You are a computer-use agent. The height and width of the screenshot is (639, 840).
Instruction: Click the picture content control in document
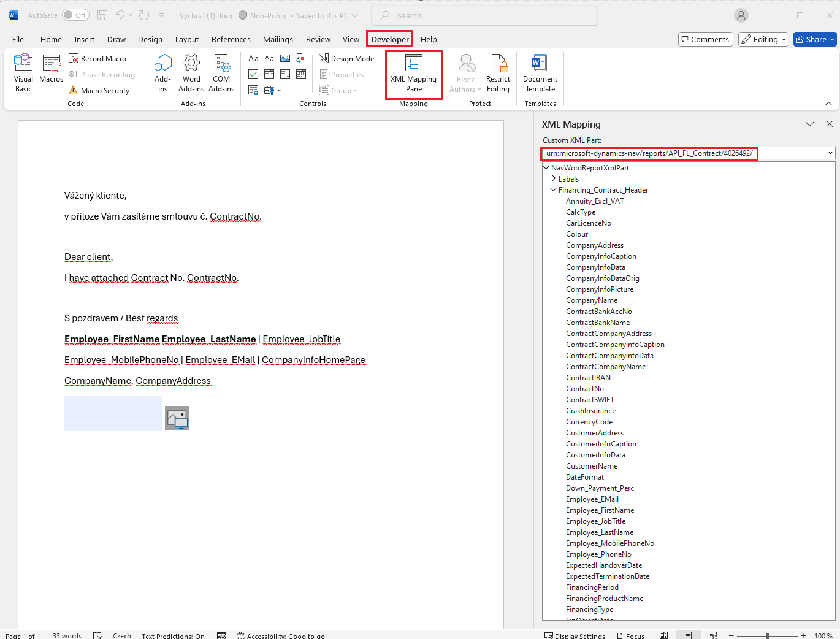(177, 418)
